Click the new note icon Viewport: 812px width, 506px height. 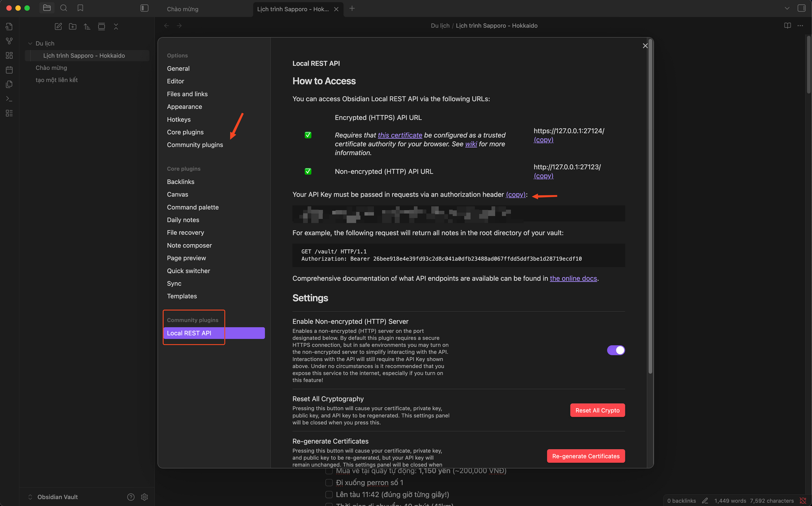(x=58, y=26)
